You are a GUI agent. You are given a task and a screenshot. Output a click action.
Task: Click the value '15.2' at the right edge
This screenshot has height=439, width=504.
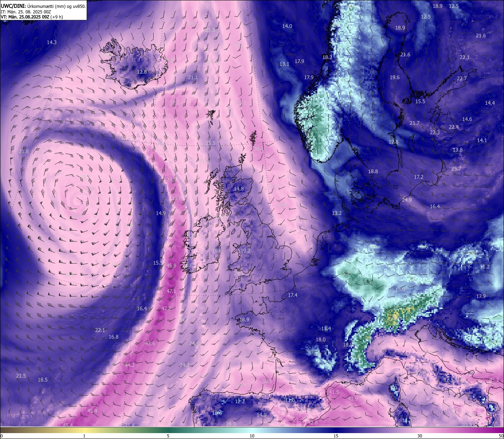(485, 267)
